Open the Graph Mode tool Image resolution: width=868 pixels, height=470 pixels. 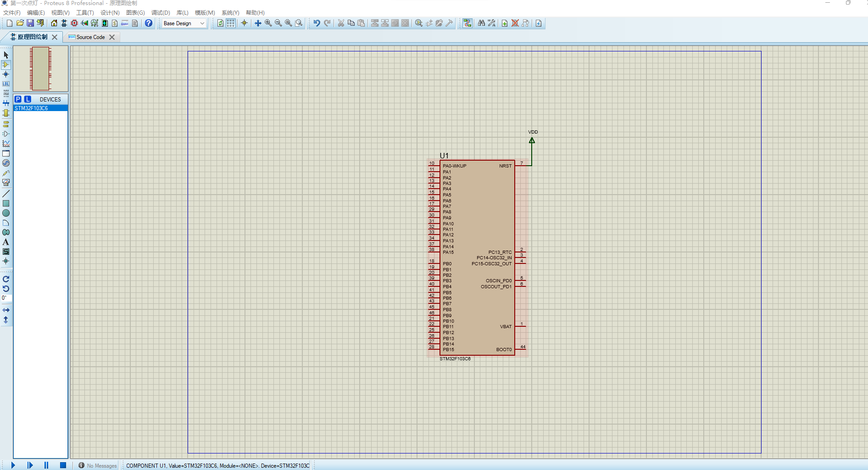point(6,143)
